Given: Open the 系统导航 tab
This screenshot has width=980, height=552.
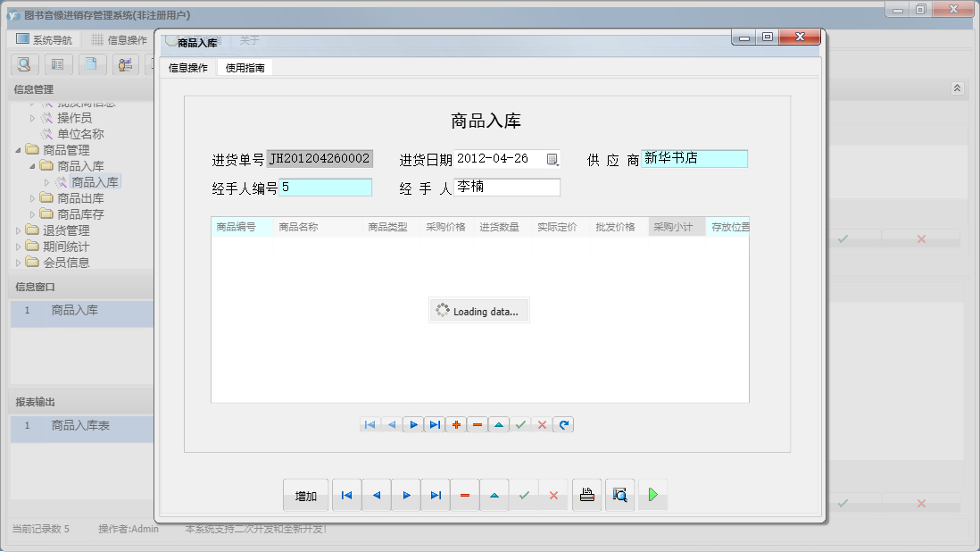Looking at the screenshot, I should point(45,40).
